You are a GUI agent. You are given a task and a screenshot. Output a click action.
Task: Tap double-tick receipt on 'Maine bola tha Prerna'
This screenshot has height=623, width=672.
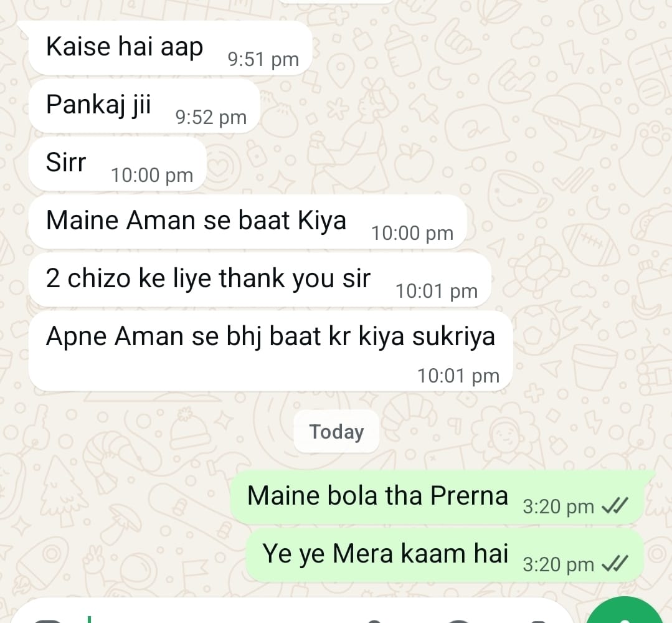pos(615,505)
